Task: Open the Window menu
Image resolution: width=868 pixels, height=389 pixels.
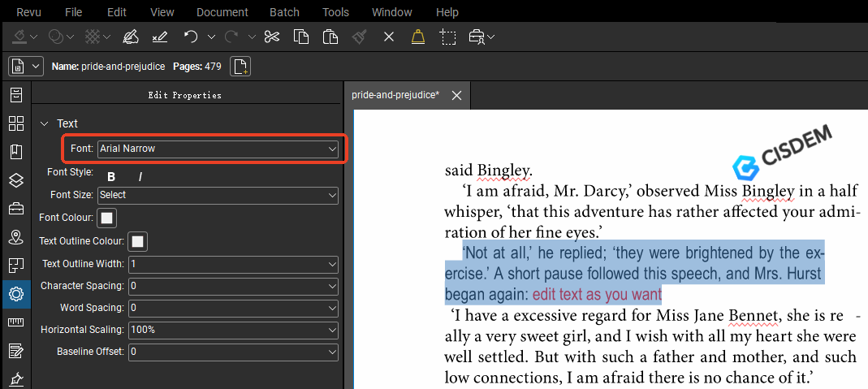Action: [392, 12]
